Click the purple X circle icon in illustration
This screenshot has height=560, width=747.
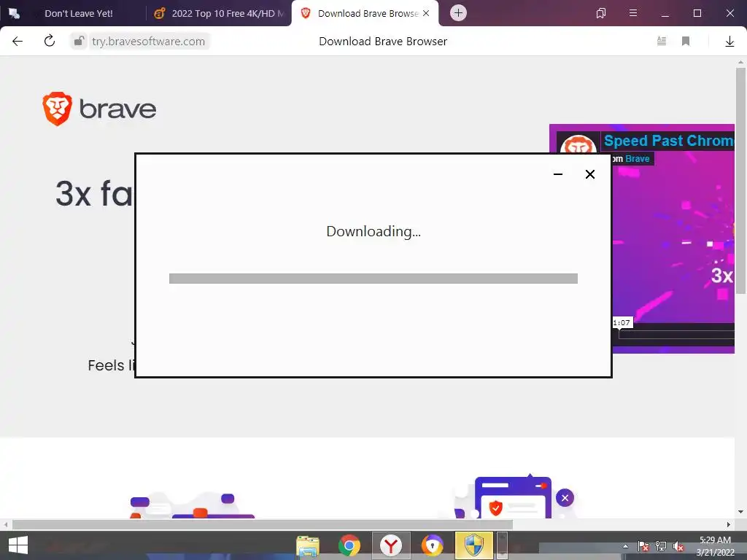click(565, 498)
